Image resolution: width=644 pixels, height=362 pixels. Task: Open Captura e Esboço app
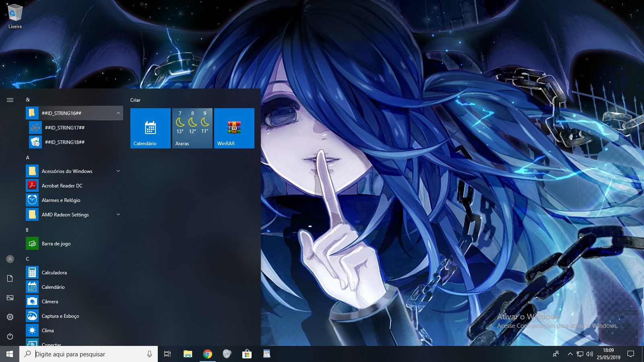pos(74,316)
